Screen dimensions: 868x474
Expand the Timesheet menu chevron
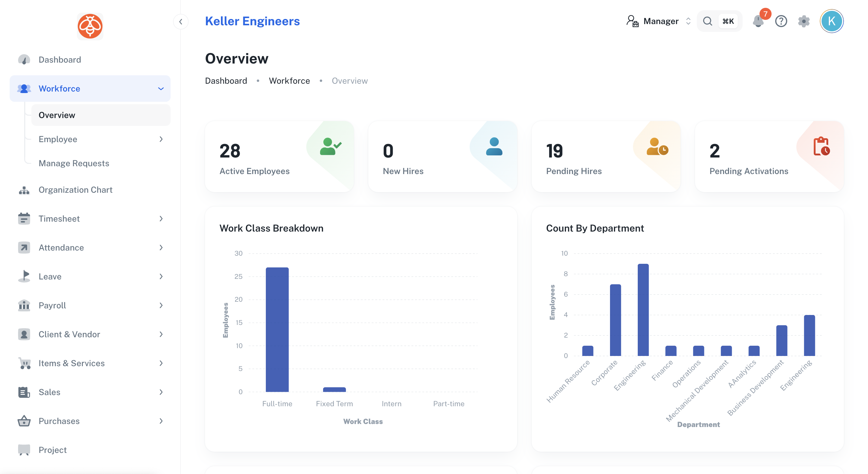point(161,219)
